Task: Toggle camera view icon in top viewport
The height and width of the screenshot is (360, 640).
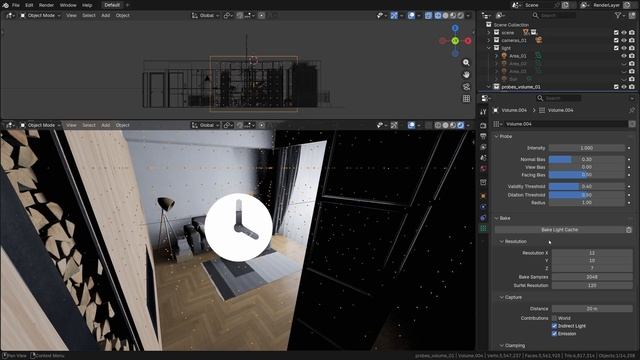Action: [466, 87]
